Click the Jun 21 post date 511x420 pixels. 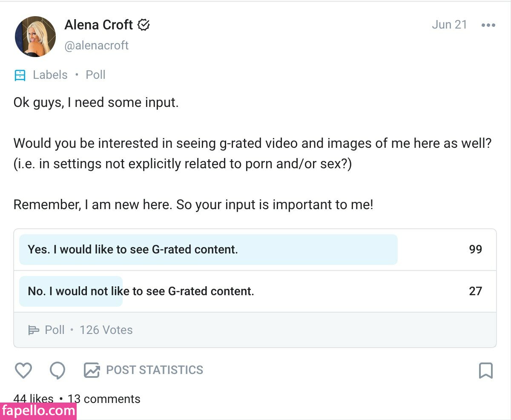pyautogui.click(x=449, y=25)
